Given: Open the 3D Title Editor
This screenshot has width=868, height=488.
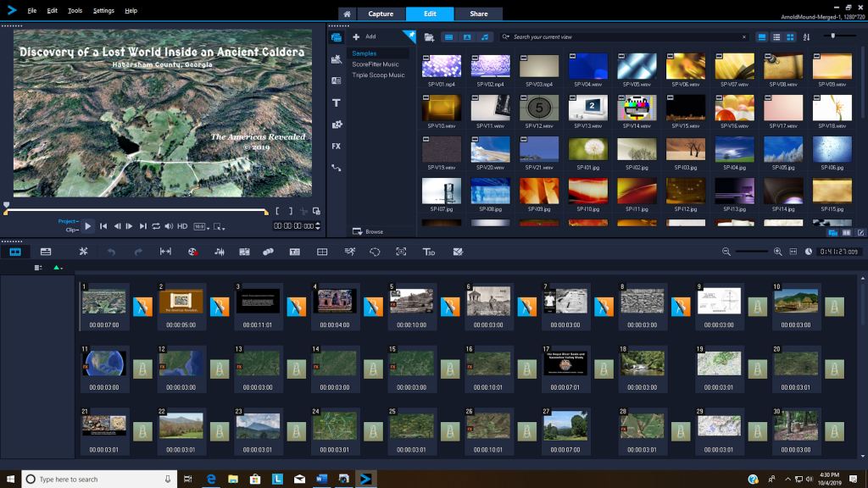Looking at the screenshot, I should coord(429,252).
